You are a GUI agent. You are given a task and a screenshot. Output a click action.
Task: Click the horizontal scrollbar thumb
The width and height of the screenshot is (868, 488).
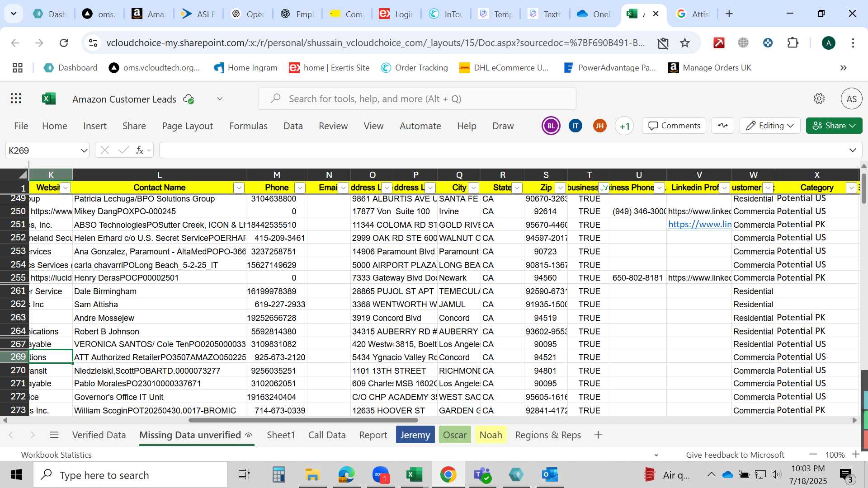pyautogui.click(x=303, y=420)
